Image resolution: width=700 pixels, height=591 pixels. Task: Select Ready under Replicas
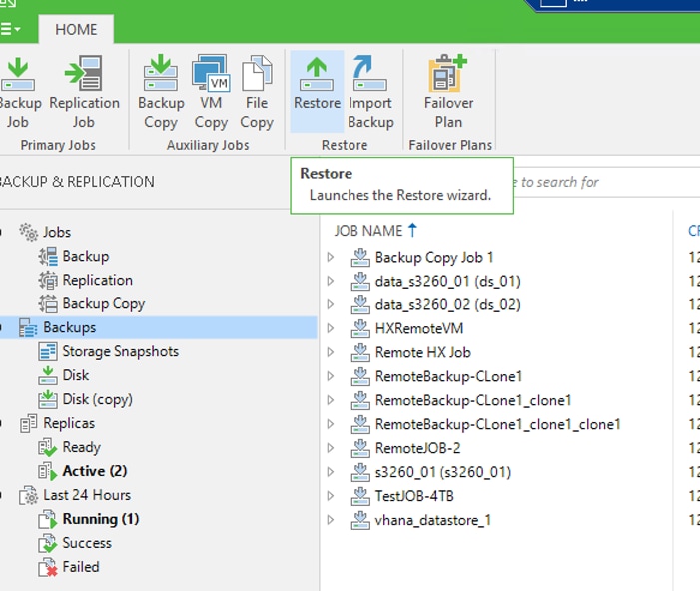pos(81,447)
